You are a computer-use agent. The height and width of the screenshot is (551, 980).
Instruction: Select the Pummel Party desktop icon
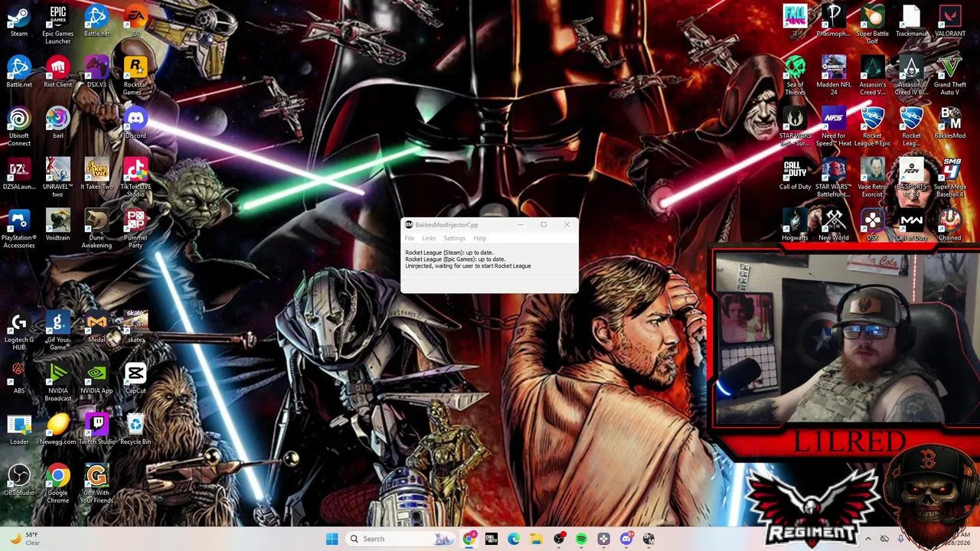tap(136, 229)
